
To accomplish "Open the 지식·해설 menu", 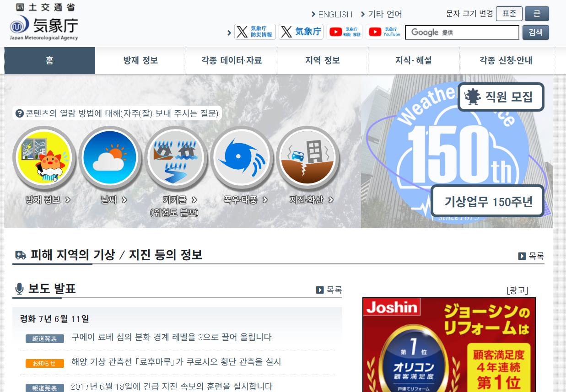I will pyautogui.click(x=414, y=60).
